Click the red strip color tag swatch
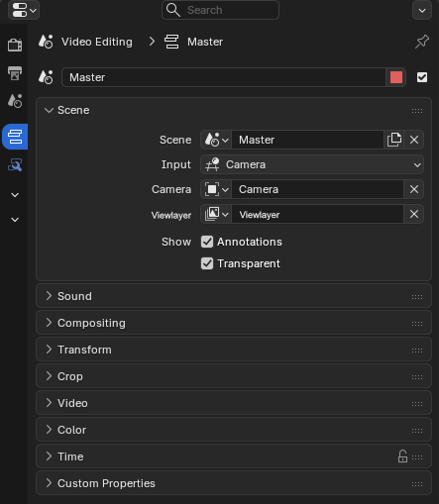Viewport: 439px width, 504px height. coord(396,77)
